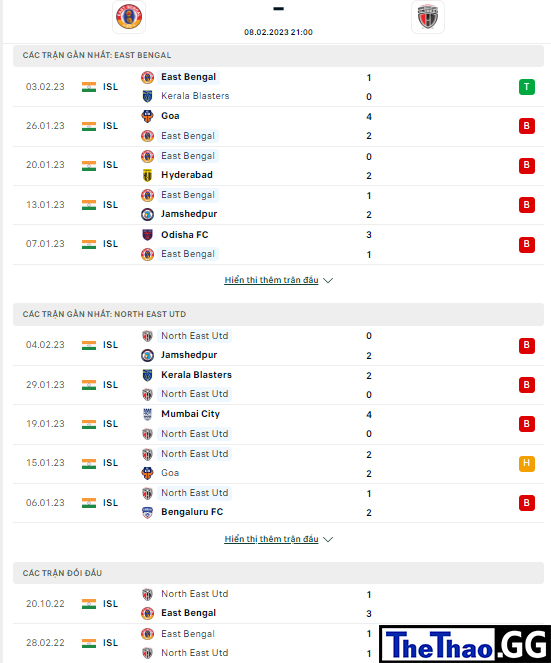Click the chevron beside the lower 'Hiển thị thêm trận đấu'
The image size is (551, 663).
tap(328, 540)
